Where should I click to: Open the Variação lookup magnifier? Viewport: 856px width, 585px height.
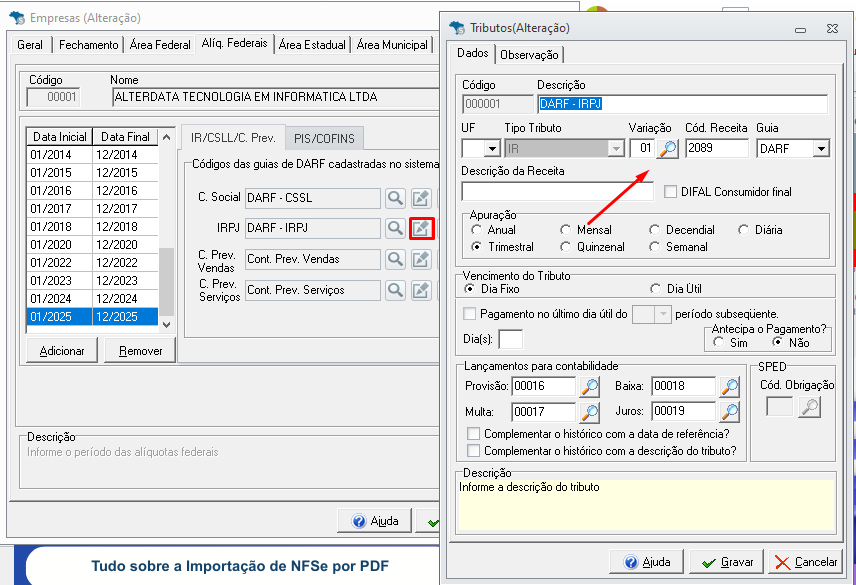(668, 148)
